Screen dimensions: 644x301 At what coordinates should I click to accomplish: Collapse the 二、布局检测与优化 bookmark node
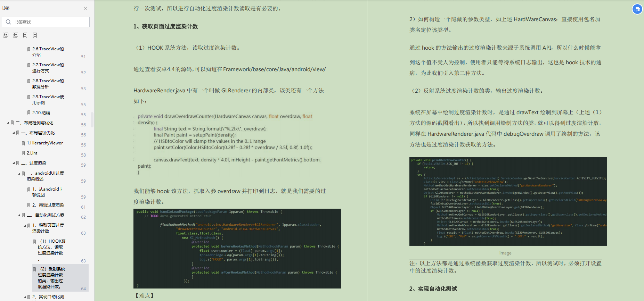[8, 123]
